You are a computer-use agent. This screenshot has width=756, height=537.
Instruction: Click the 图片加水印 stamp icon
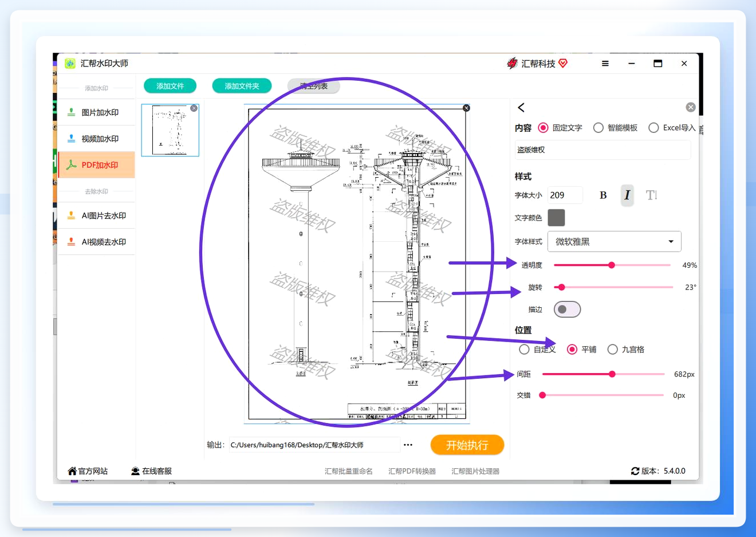click(71, 112)
